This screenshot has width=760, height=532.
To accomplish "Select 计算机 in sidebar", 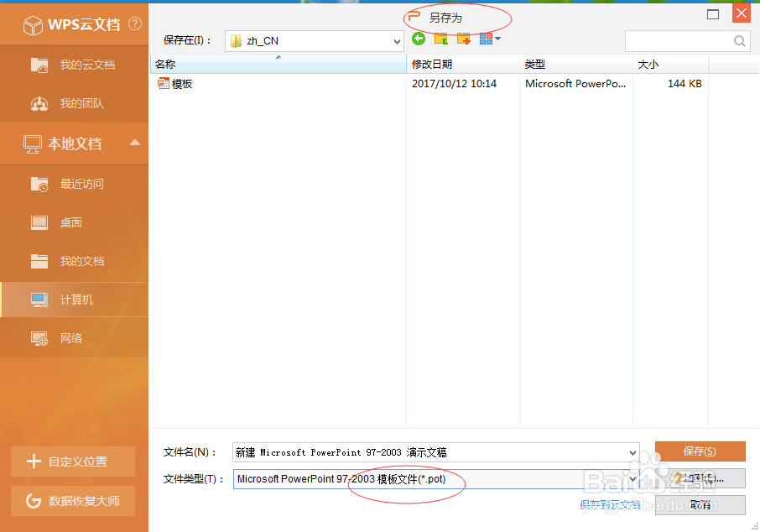I will tap(74, 300).
